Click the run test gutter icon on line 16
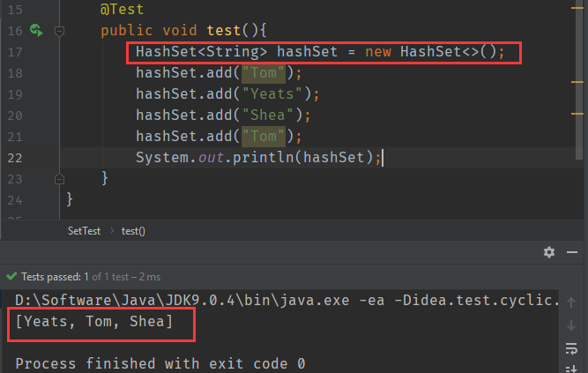This screenshot has width=588, height=373. (x=36, y=30)
